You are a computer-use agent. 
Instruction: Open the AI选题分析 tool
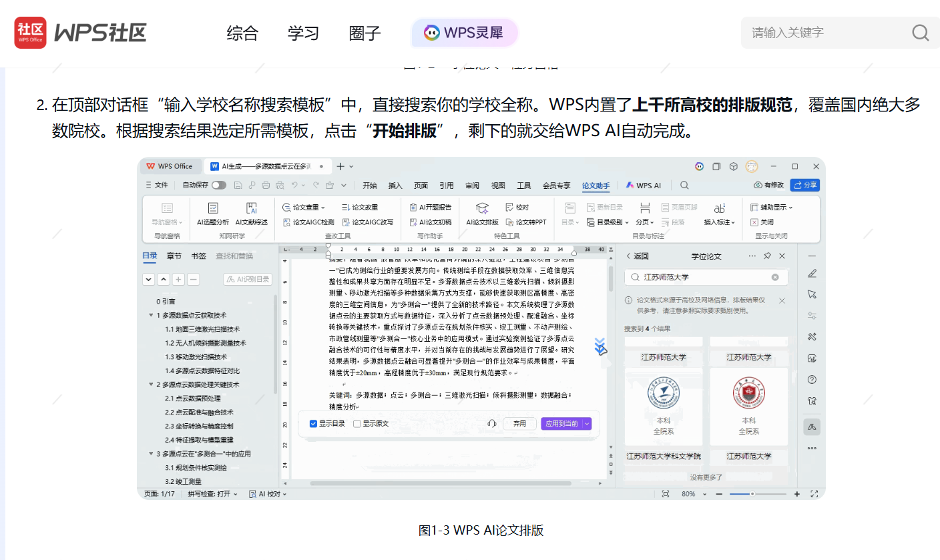pyautogui.click(x=212, y=214)
